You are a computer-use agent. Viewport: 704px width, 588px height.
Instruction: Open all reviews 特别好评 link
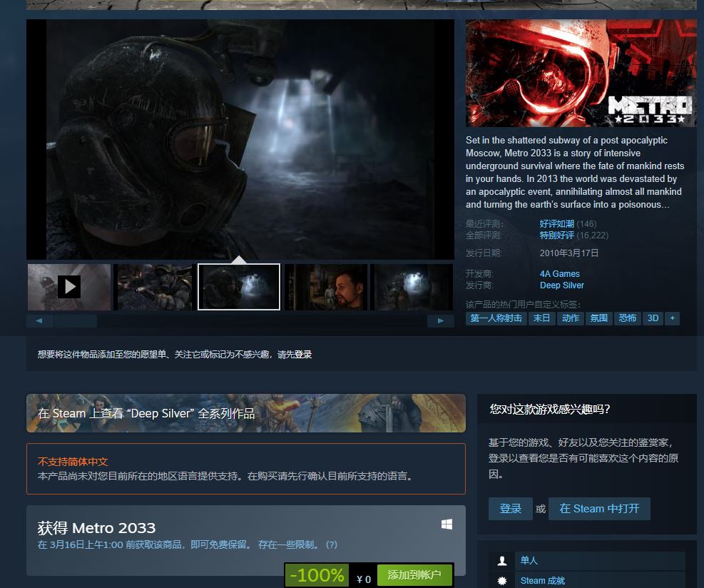click(x=557, y=235)
